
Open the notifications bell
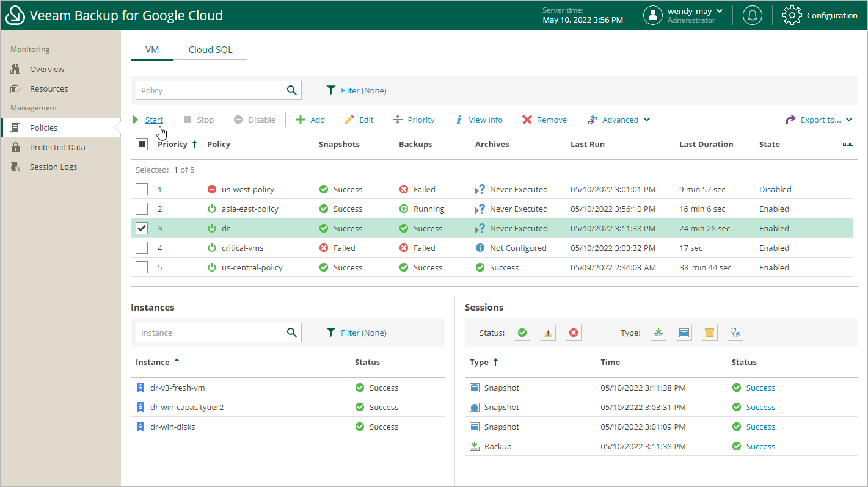tap(752, 15)
